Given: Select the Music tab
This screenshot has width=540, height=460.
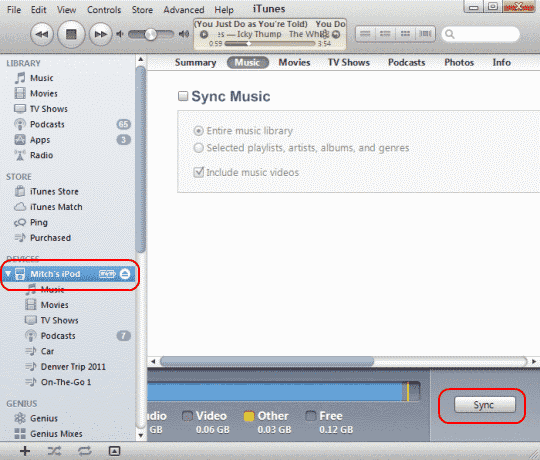Looking at the screenshot, I should click(247, 63).
